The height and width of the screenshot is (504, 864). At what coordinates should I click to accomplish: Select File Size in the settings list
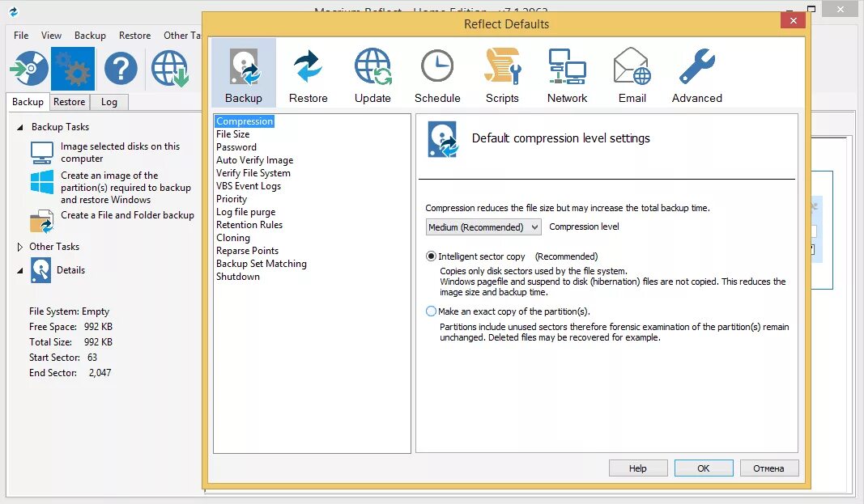[232, 134]
